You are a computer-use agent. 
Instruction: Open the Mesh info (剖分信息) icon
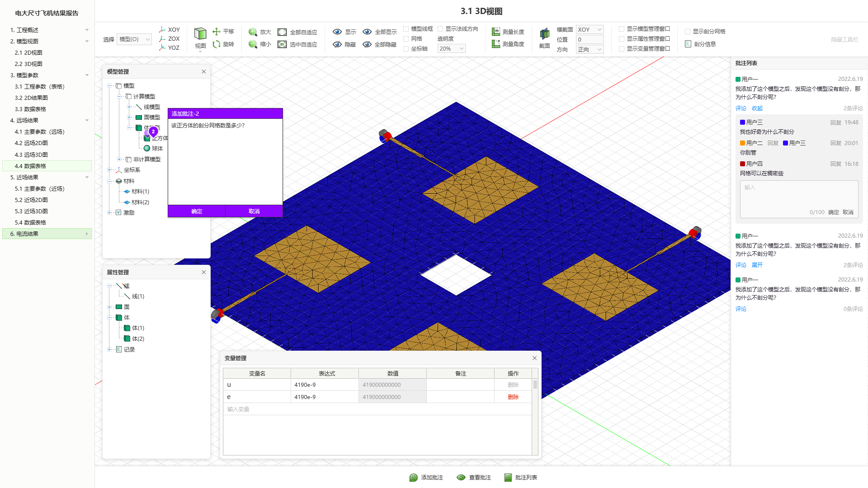(x=688, y=44)
